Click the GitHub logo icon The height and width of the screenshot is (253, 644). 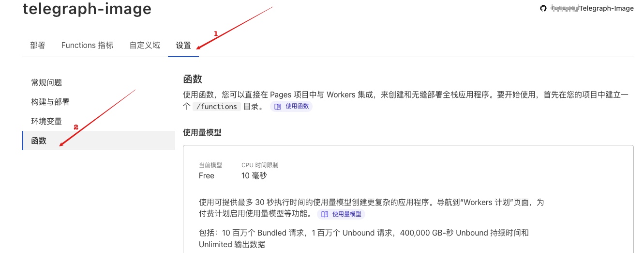click(x=543, y=8)
